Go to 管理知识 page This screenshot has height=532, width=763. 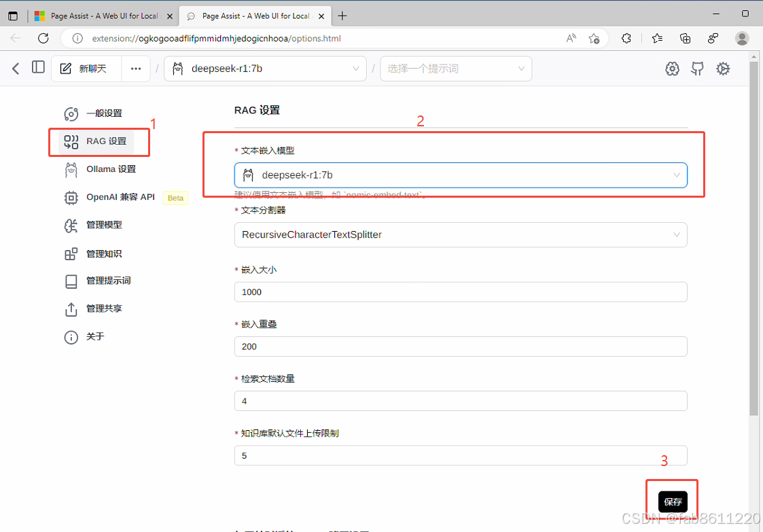point(104,253)
